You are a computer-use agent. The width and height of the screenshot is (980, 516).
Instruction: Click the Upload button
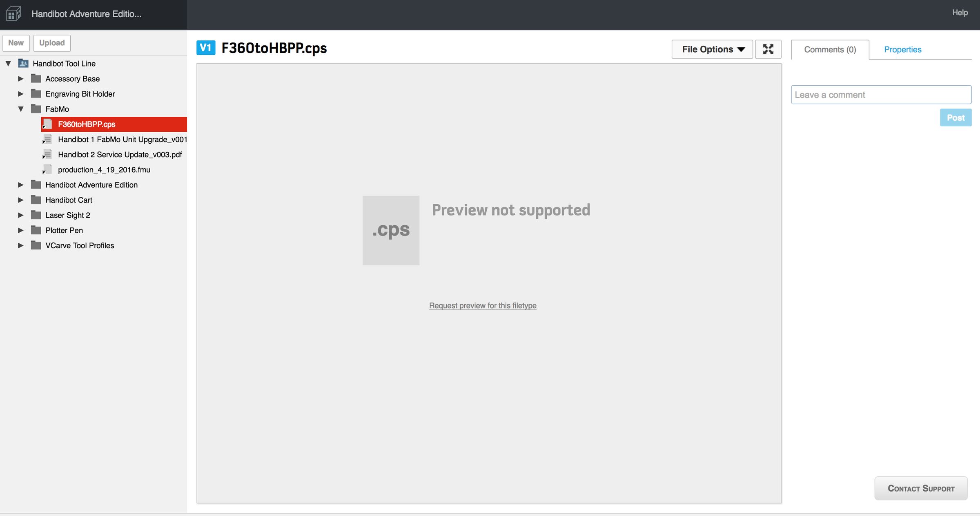(52, 43)
